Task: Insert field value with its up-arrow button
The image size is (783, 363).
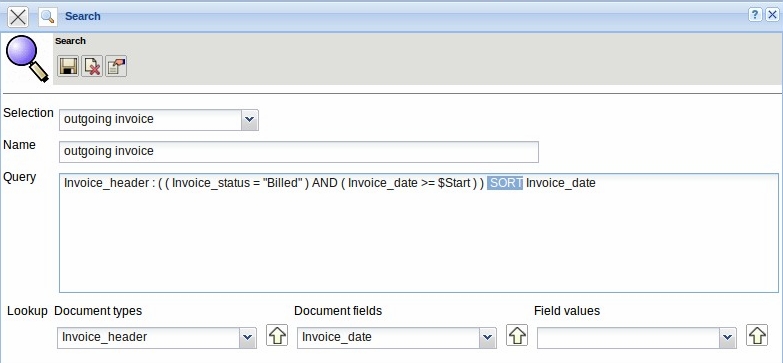Action: pos(757,335)
